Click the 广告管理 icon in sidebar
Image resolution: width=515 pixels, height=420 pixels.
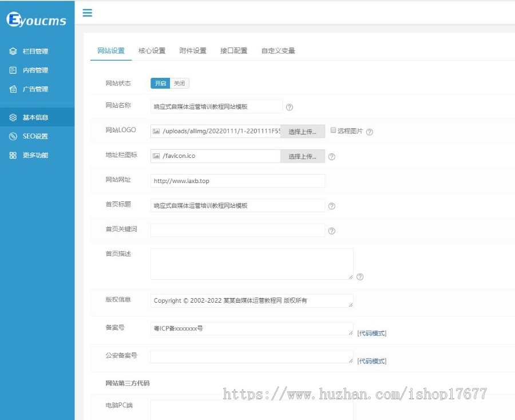pyautogui.click(x=13, y=89)
